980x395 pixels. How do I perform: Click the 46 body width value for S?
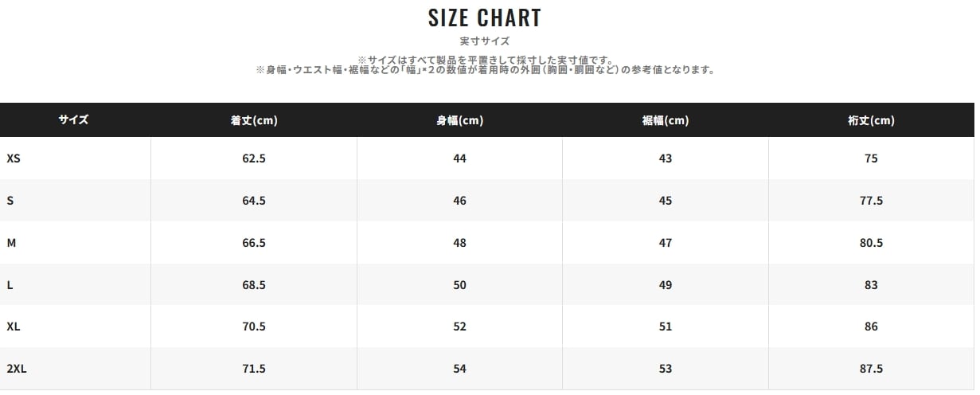pyautogui.click(x=459, y=201)
